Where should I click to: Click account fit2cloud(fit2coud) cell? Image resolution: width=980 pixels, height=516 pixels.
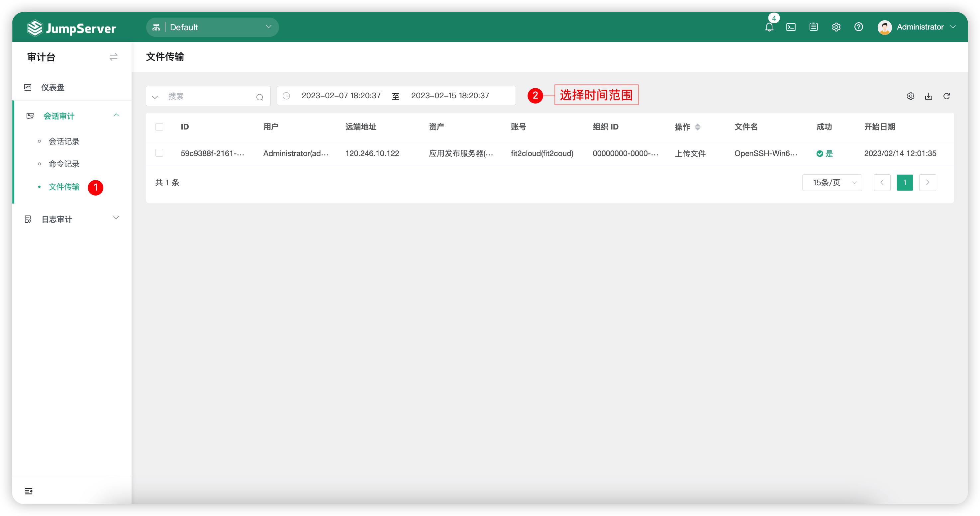click(542, 153)
